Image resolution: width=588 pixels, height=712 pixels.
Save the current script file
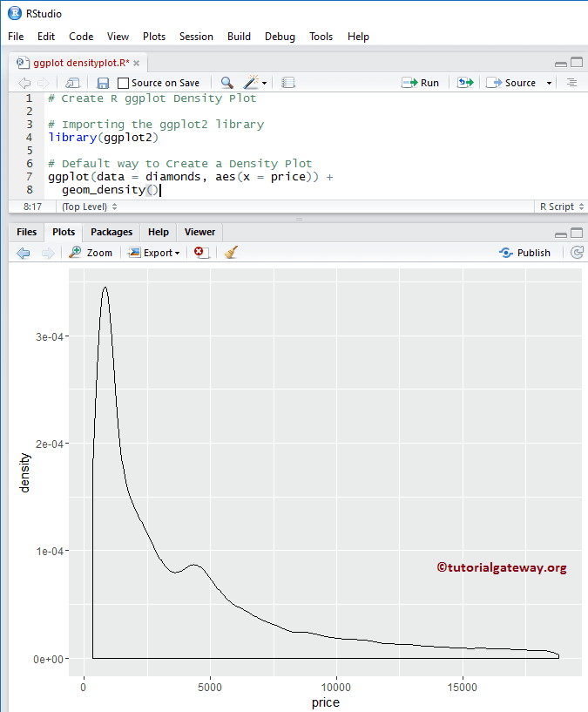(103, 83)
